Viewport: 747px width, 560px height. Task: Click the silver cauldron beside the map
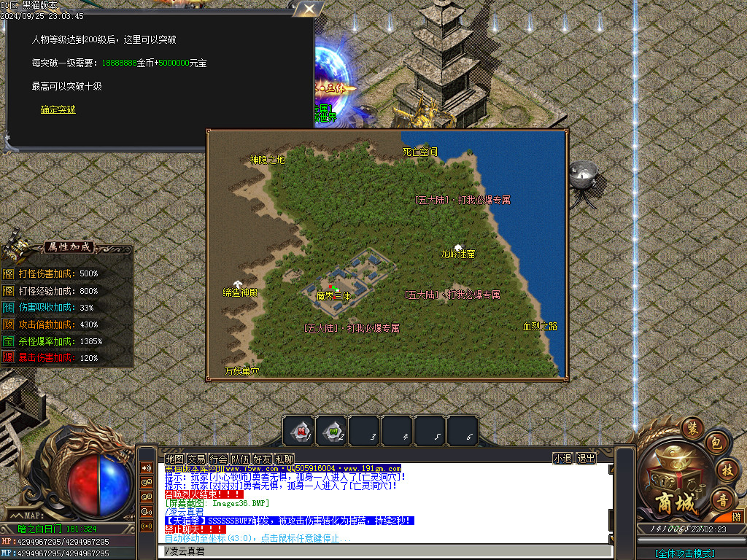tap(585, 183)
